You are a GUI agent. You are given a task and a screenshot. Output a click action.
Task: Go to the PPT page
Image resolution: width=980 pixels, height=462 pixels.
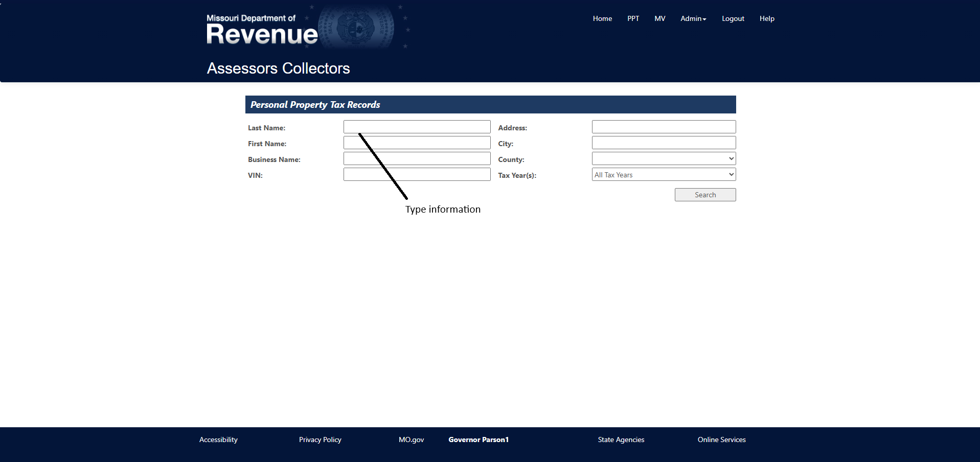point(633,18)
